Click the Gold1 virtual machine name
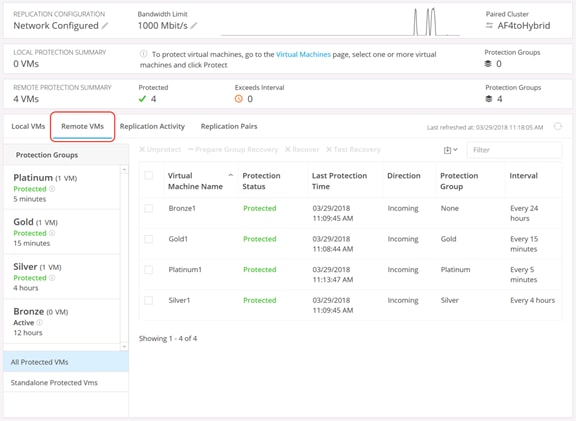Screen dimensions: 576x421 point(178,239)
